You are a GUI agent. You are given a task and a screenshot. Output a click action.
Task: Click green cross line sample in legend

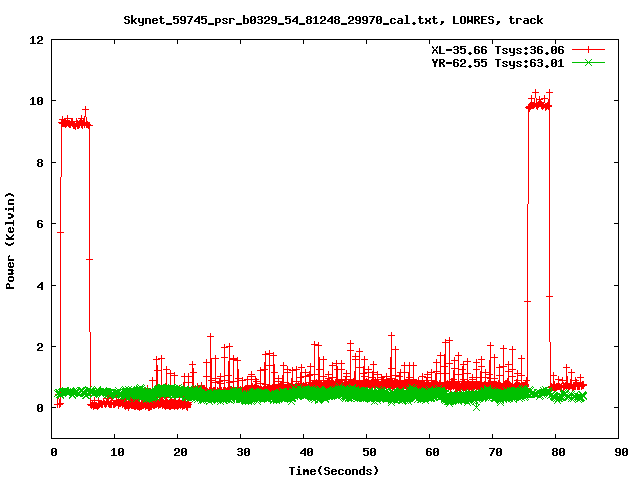[x=588, y=62]
